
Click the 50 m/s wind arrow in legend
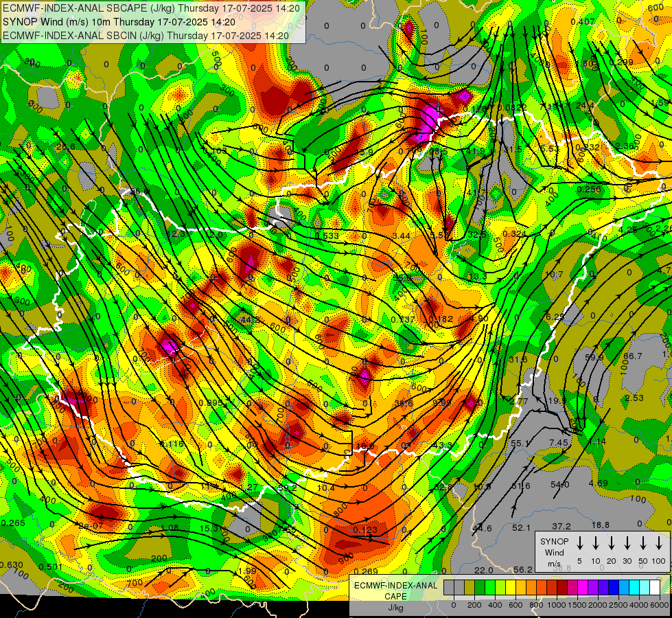643,543
